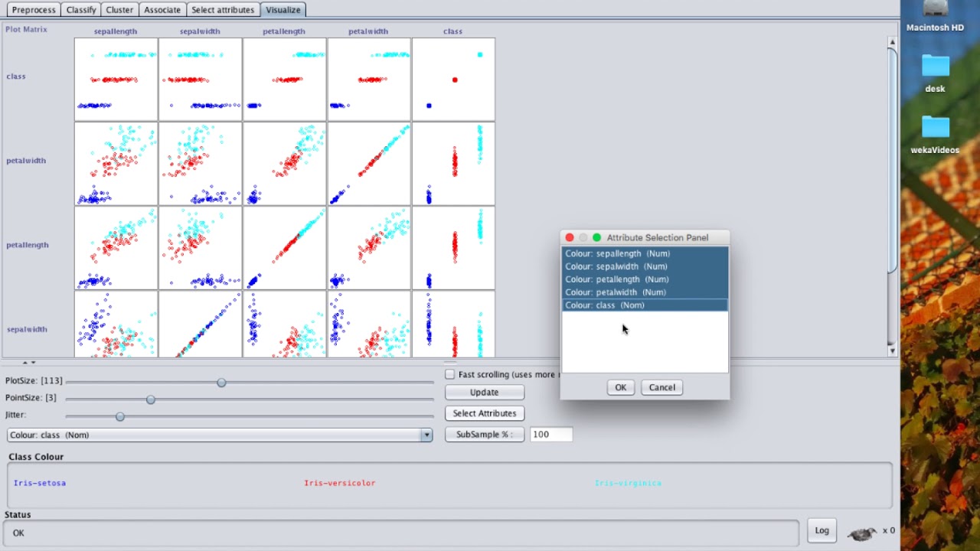
Task: Click the plot matrix scrollbar up arrow
Action: click(892, 41)
